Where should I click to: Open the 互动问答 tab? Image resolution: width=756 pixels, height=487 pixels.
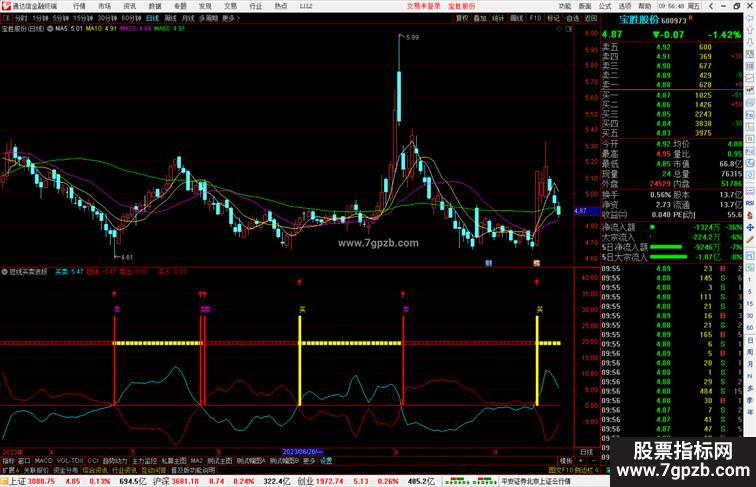click(x=154, y=470)
